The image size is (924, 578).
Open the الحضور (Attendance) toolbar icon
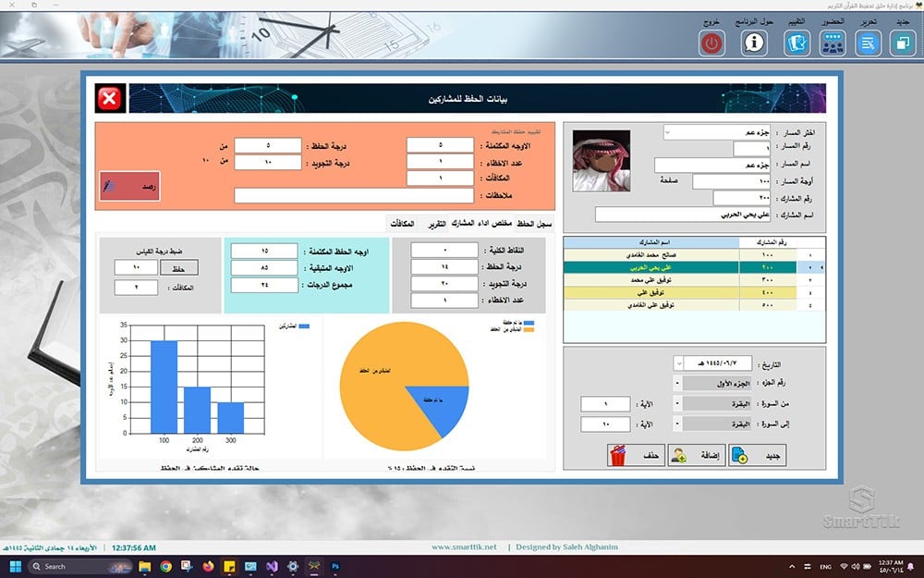(x=832, y=43)
